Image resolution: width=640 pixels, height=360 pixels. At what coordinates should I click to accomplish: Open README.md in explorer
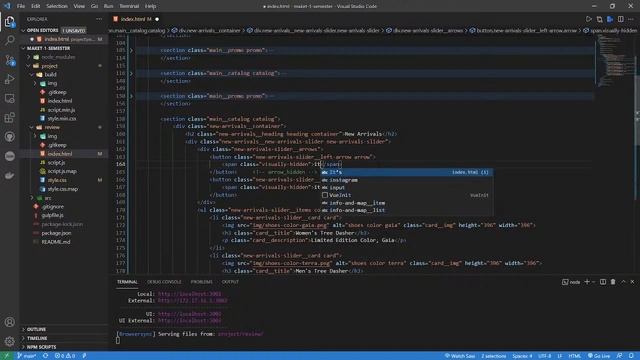click(56, 242)
